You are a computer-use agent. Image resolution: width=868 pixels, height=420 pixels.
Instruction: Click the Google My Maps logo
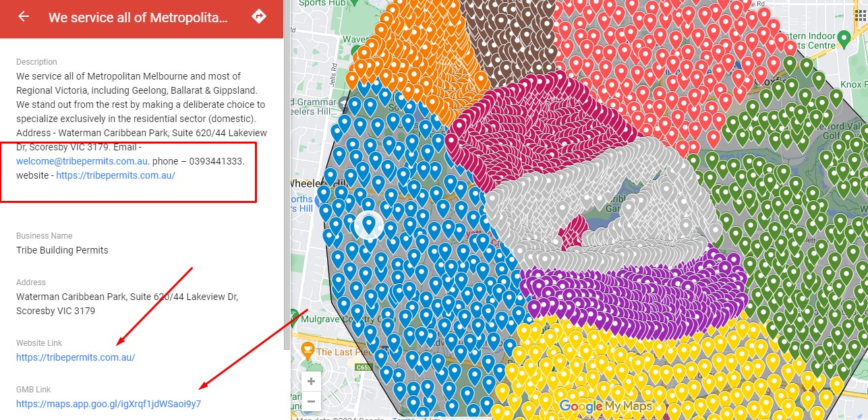606,407
